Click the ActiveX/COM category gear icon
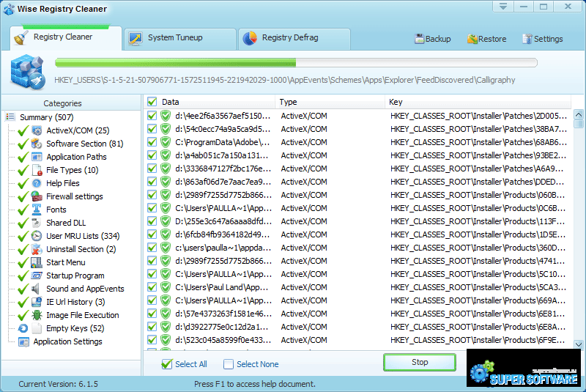Image resolution: width=586 pixels, height=392 pixels. 37,130
